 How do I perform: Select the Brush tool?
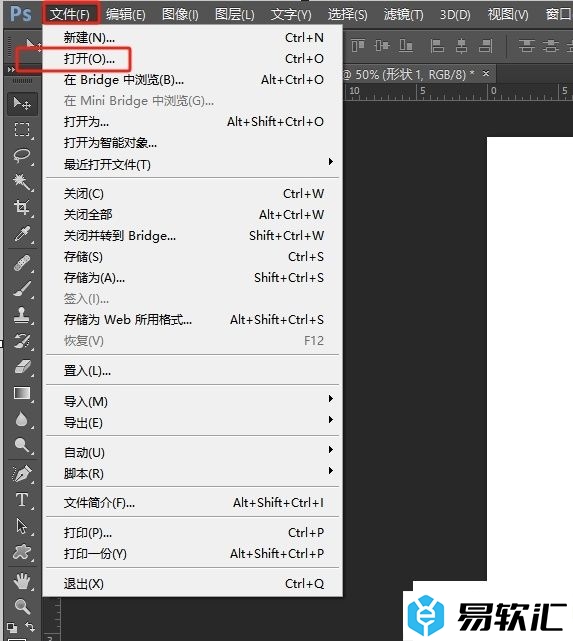coord(22,289)
